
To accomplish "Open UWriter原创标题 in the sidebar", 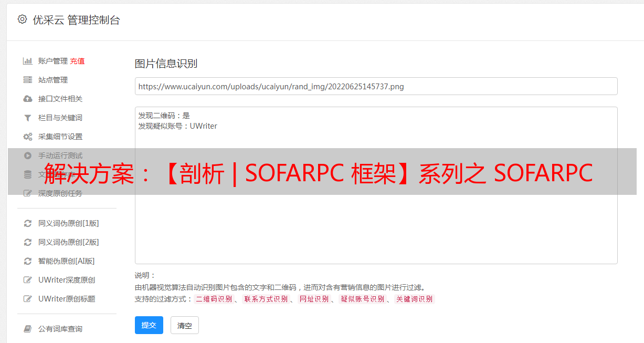I will pos(67,299).
